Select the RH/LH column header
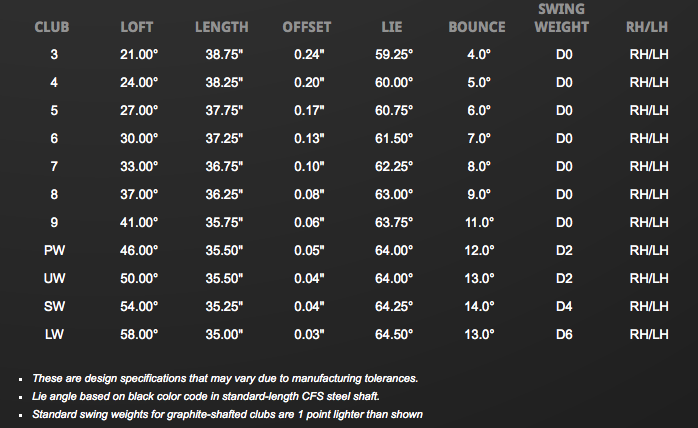The width and height of the screenshot is (698, 428). tap(647, 27)
